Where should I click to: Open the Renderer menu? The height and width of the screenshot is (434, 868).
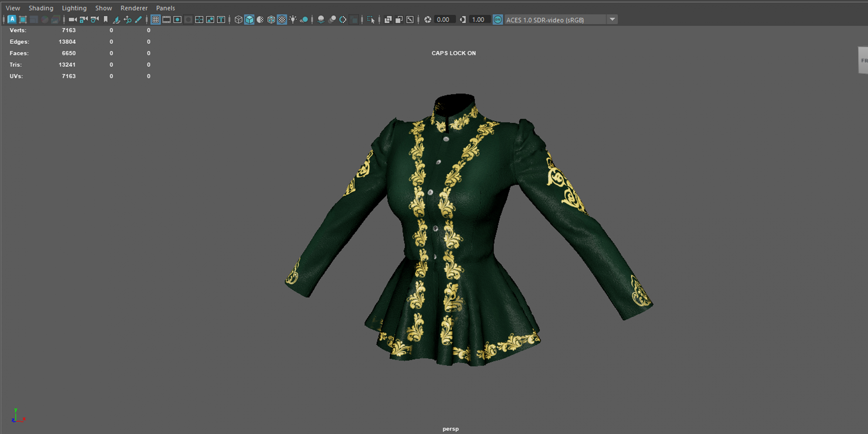pyautogui.click(x=134, y=8)
